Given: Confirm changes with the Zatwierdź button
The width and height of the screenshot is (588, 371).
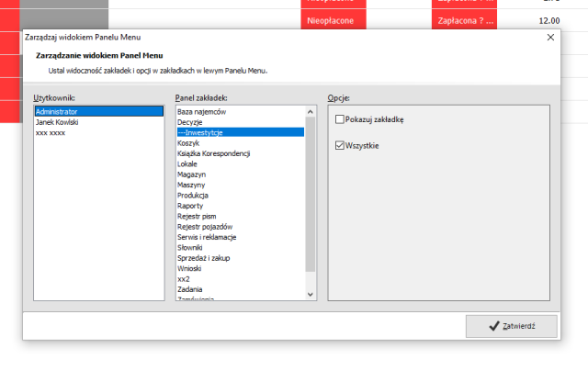Looking at the screenshot, I should (x=512, y=326).
